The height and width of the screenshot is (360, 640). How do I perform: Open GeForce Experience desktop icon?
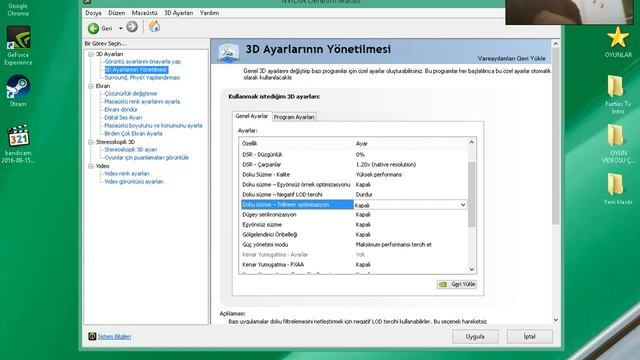[18, 46]
